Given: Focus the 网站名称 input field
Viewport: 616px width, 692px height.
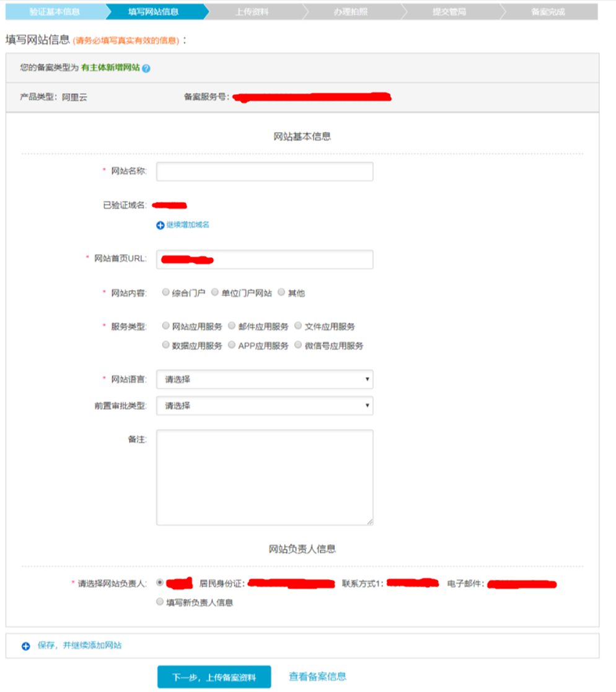Looking at the screenshot, I should (265, 172).
